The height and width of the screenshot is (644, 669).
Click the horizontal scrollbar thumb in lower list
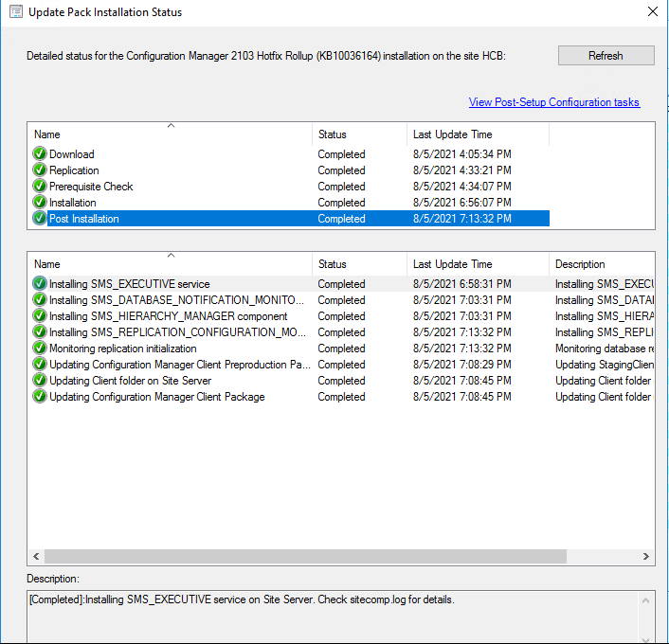point(305,556)
